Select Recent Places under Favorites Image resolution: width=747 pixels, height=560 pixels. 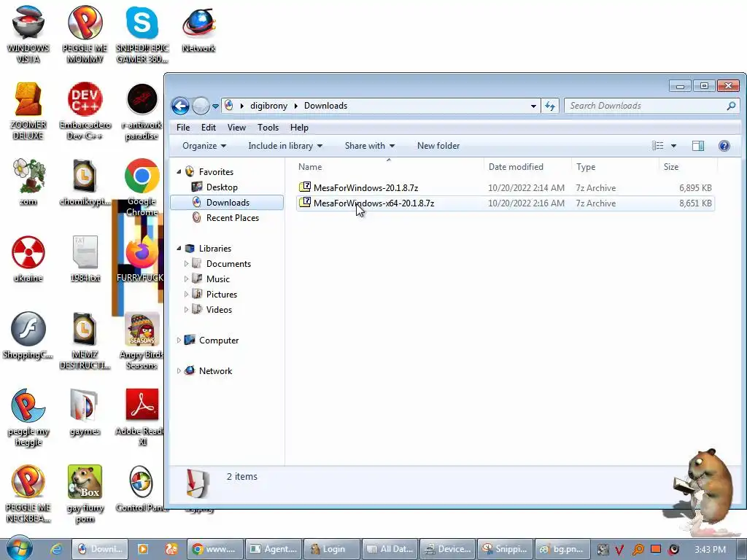(x=232, y=217)
